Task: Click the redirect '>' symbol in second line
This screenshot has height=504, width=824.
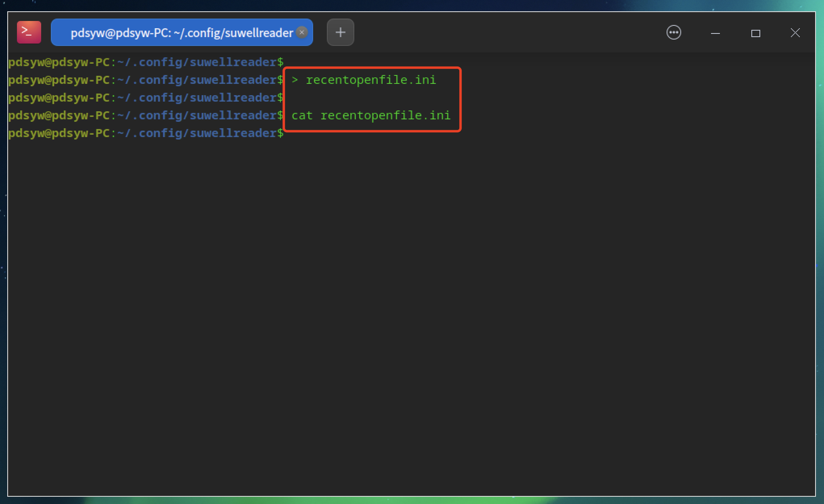Action: tap(295, 80)
